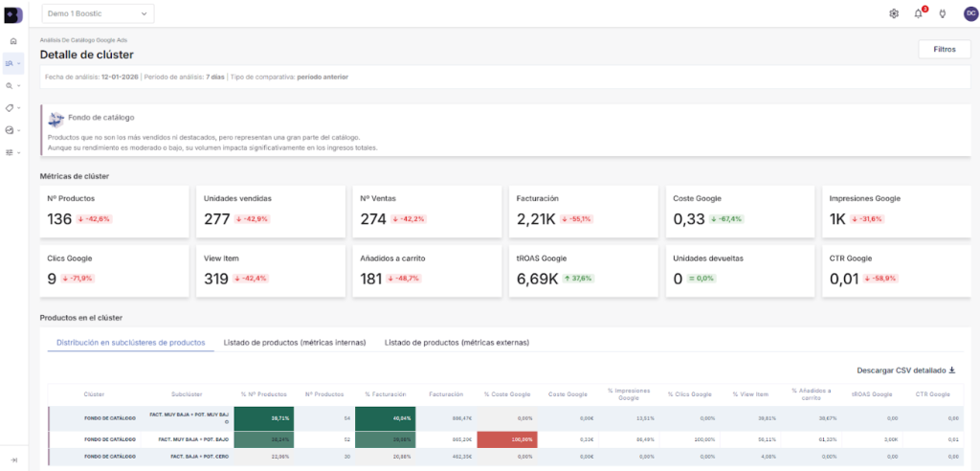Expand the sliders settings sidebar menu
This screenshot has height=471, width=980.
coord(12,152)
